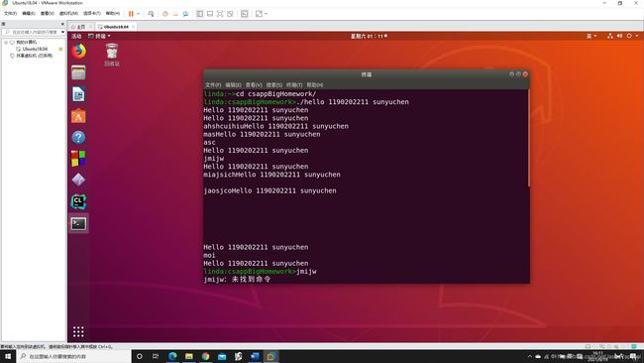
Task: Launch Firefox from the Ubuntu dock
Action: click(79, 51)
